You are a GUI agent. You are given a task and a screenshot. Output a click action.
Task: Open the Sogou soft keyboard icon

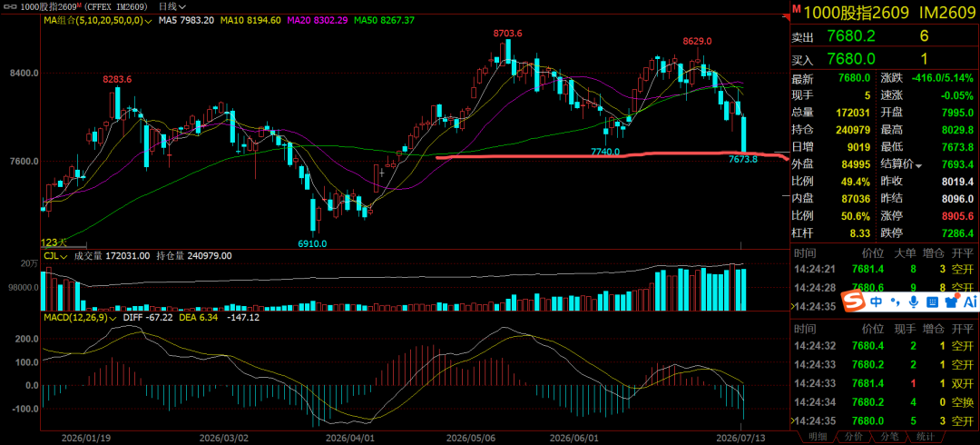point(932,301)
